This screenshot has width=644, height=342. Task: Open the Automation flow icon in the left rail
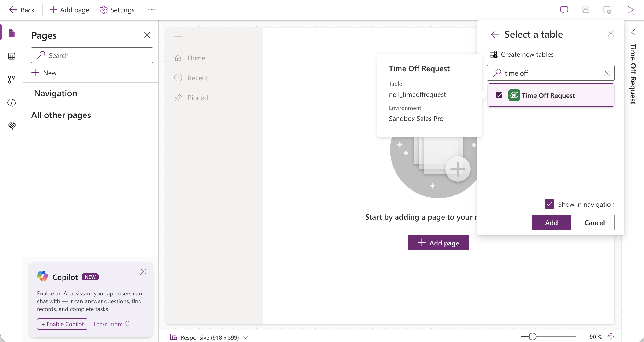(x=12, y=79)
